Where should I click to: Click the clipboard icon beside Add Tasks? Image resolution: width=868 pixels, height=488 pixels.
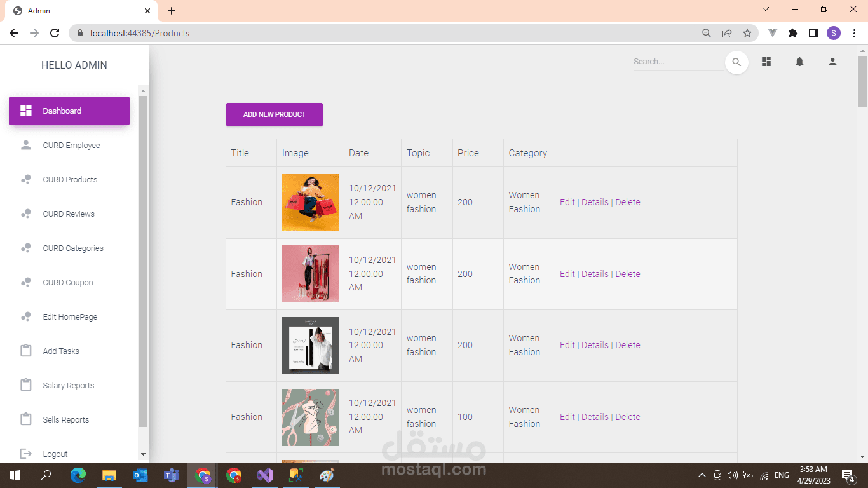pos(26,351)
